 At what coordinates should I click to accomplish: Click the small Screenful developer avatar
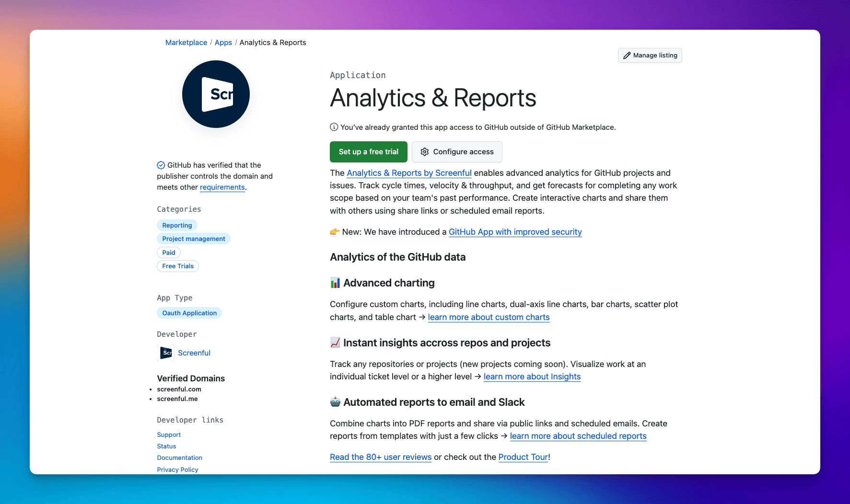tap(166, 353)
